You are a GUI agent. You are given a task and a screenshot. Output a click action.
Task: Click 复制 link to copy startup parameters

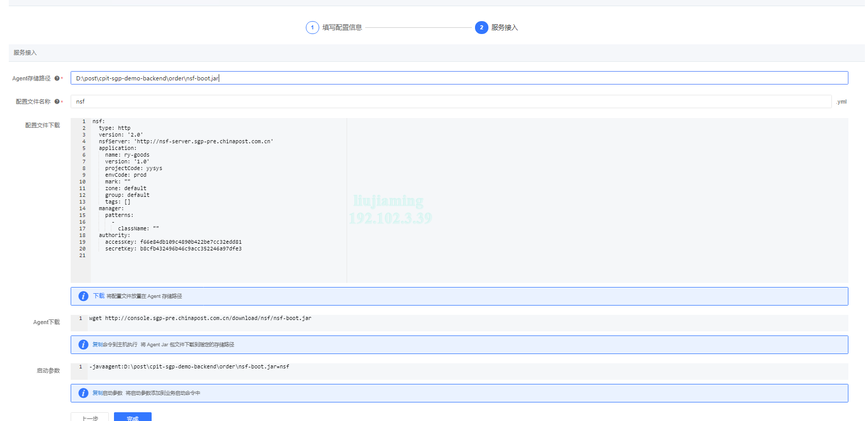pos(97,393)
